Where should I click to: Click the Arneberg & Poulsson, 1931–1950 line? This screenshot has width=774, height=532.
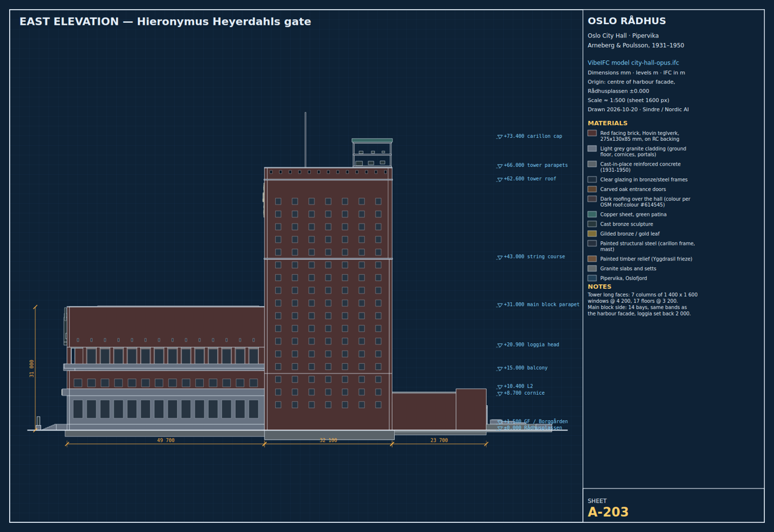[x=636, y=46]
